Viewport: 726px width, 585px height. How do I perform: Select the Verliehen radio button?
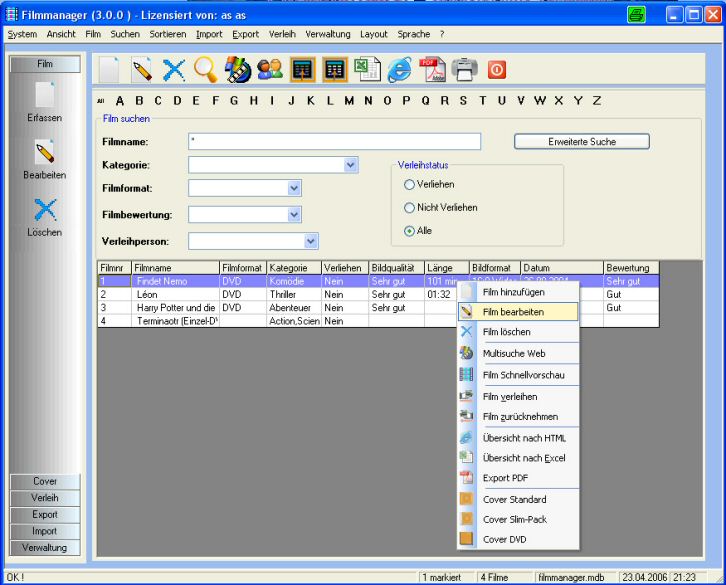[409, 185]
